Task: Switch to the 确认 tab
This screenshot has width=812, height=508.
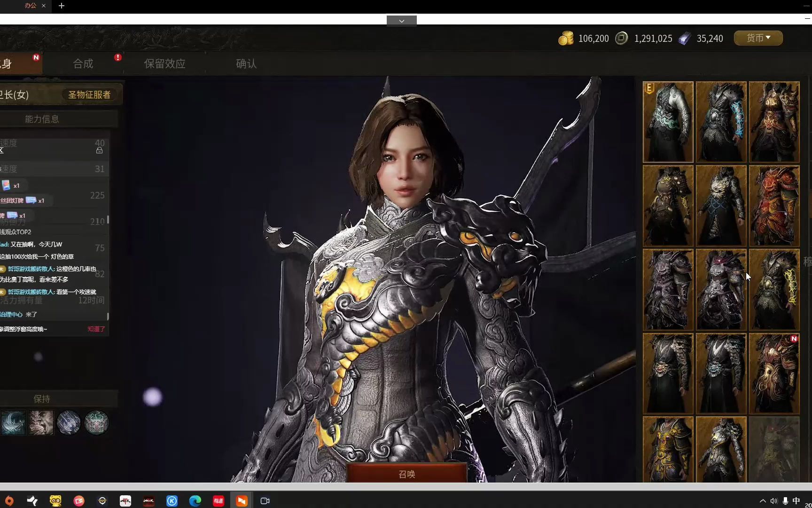Action: pyautogui.click(x=246, y=63)
